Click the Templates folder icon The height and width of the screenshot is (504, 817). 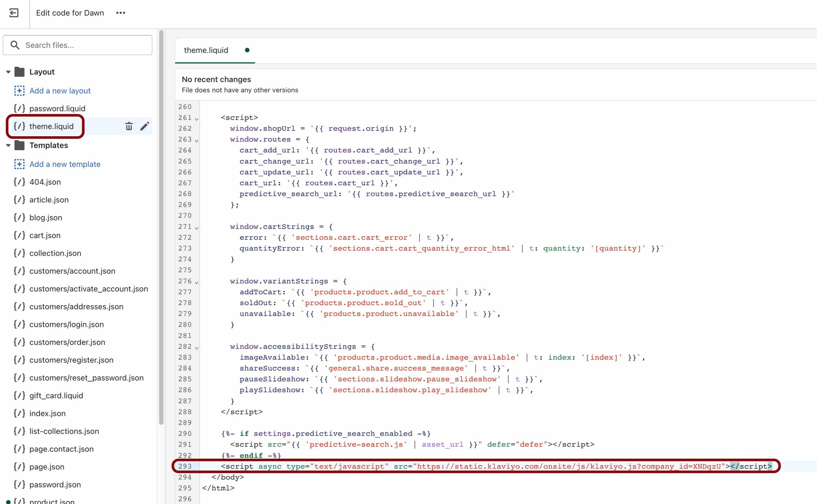tap(20, 145)
